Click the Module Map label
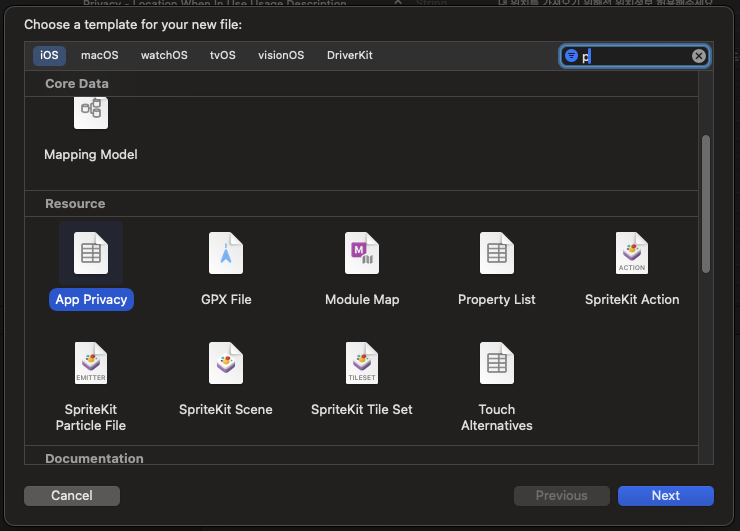740x531 pixels. (362, 300)
